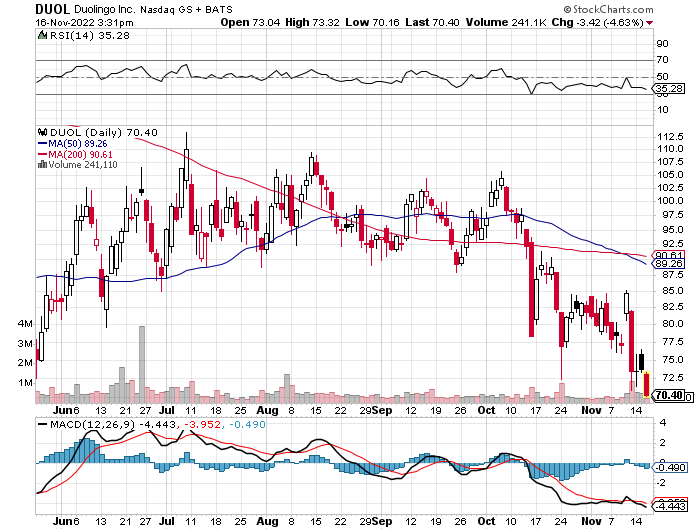Click the DUOL ticker symbol title
The image size is (700, 530).
tap(53, 9)
